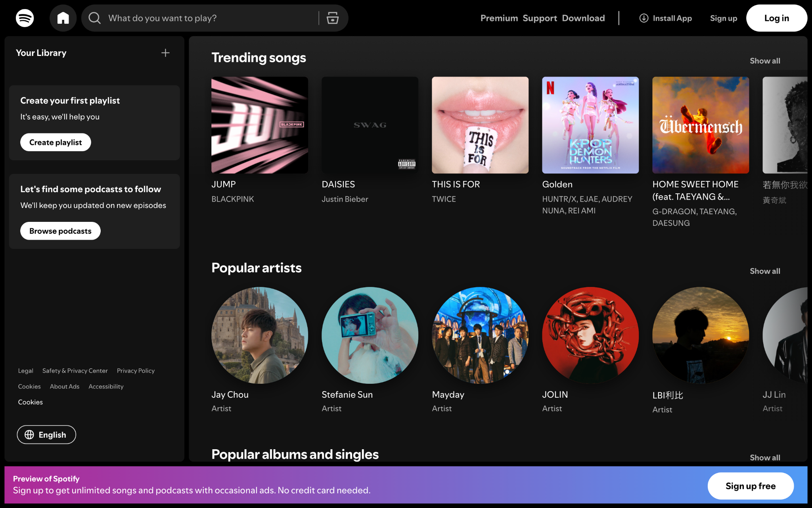Click BLACKPINK artist name
Viewport: 812px width, 508px height.
pos(232,199)
